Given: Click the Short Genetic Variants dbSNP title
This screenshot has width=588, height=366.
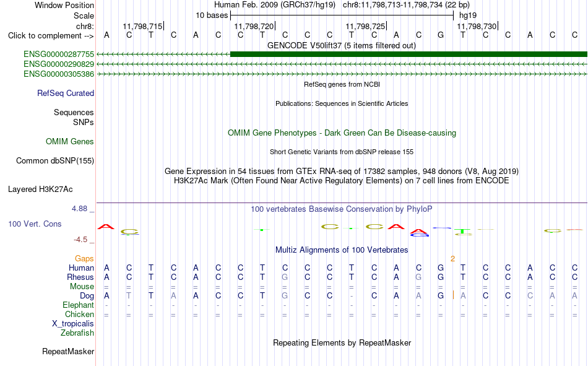Looking at the screenshot, I should 342,152.
